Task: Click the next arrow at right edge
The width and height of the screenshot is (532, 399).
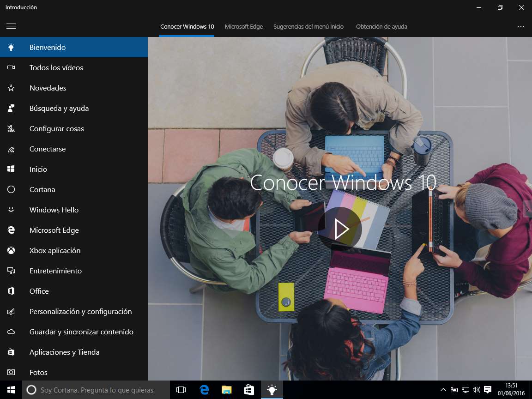Action: click(x=528, y=209)
